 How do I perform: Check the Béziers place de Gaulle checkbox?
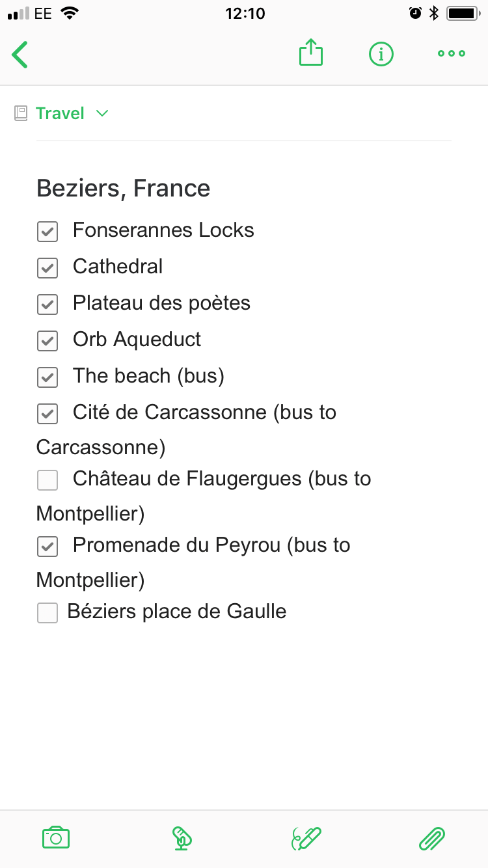pos(47,613)
